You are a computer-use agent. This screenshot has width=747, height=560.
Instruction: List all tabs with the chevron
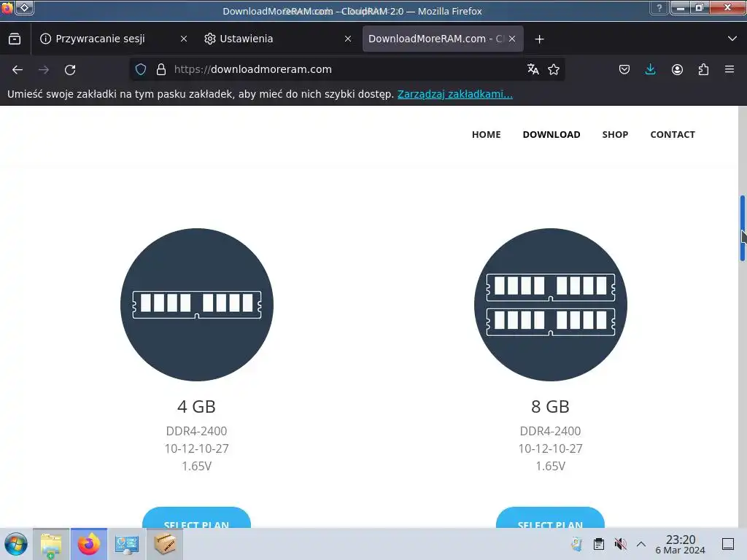(732, 39)
